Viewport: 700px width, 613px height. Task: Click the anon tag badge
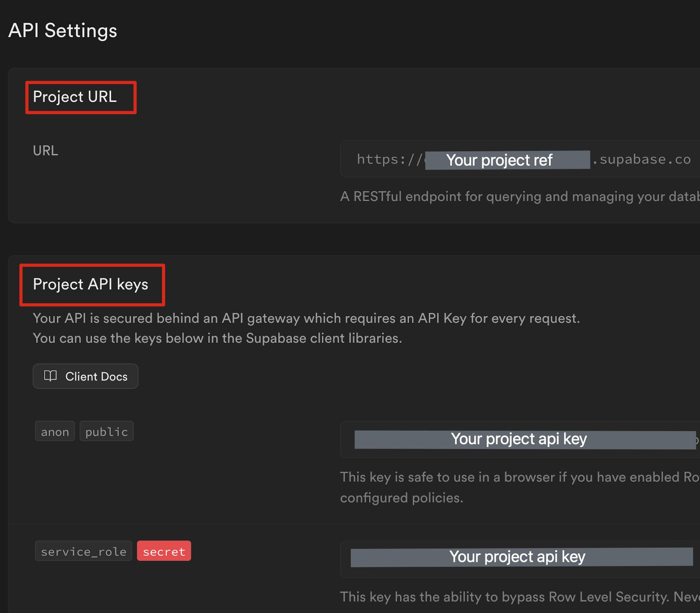55,432
